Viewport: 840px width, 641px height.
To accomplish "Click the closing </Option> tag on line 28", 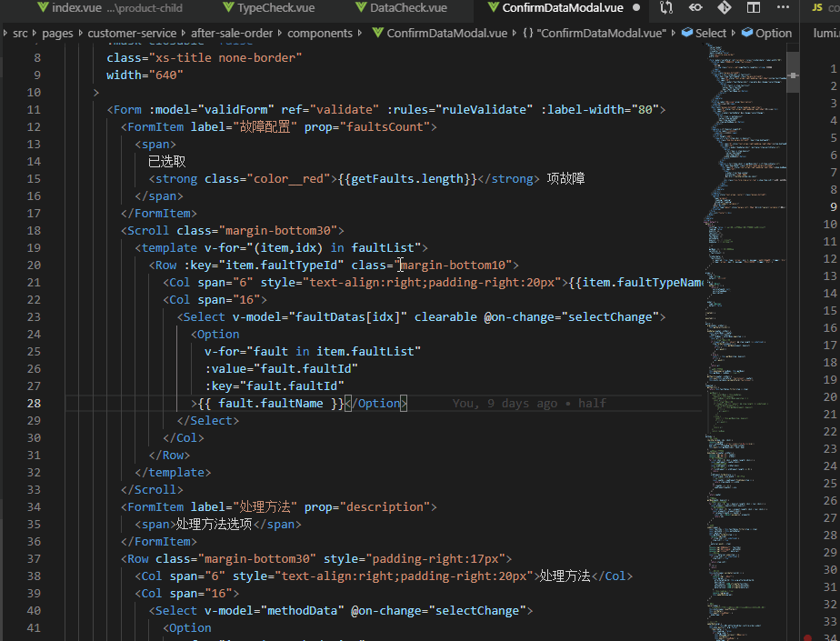I will (x=375, y=403).
